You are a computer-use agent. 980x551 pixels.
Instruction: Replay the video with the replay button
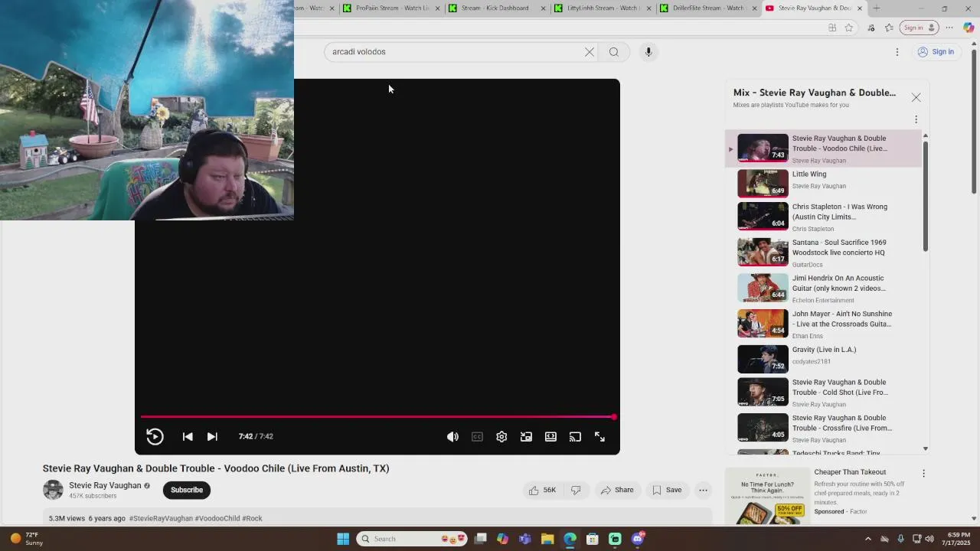[155, 436]
